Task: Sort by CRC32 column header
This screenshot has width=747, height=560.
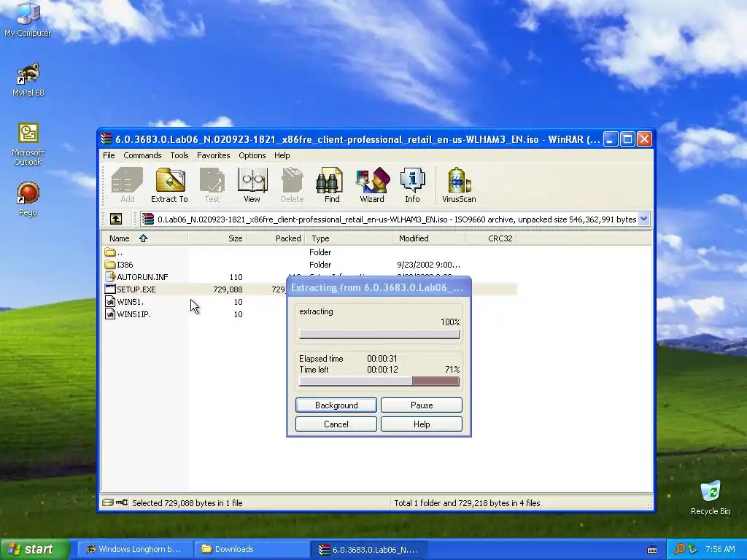Action: (x=491, y=238)
